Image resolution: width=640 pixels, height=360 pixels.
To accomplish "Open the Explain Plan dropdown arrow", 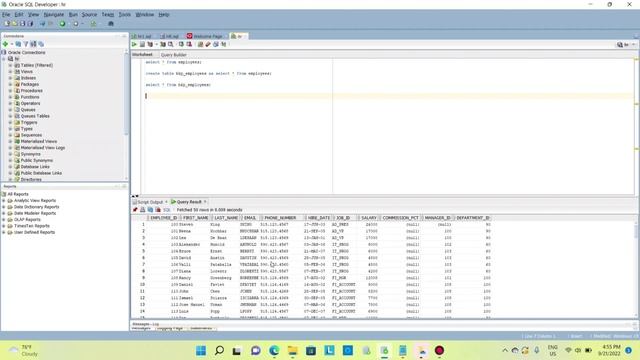I will pos(156,44).
